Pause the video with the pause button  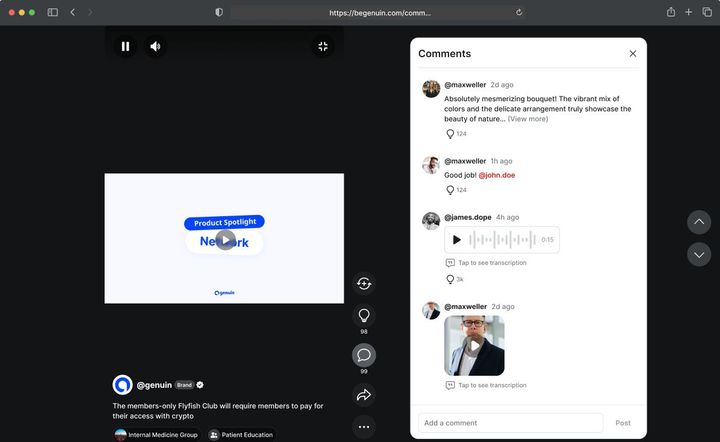coord(125,46)
